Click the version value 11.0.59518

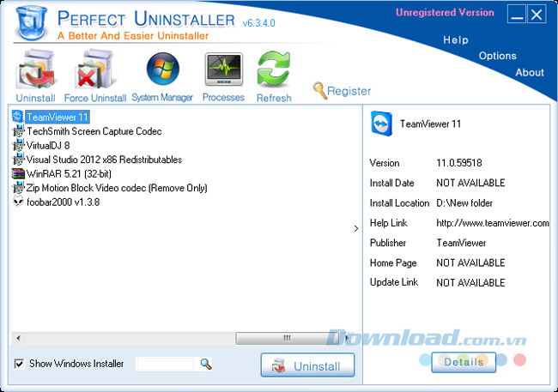(x=459, y=163)
